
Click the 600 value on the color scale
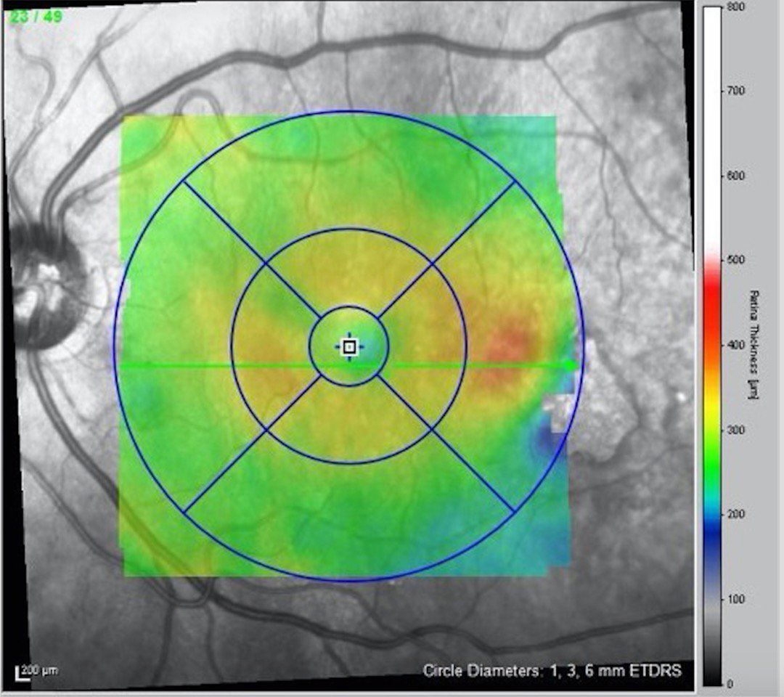pos(737,176)
